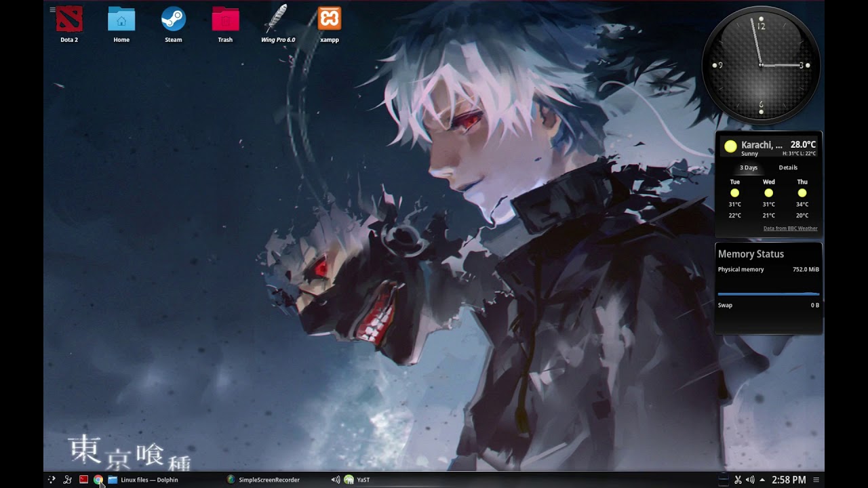Click the Physical memory usage bar
Screen dimensions: 868x488
768,294
